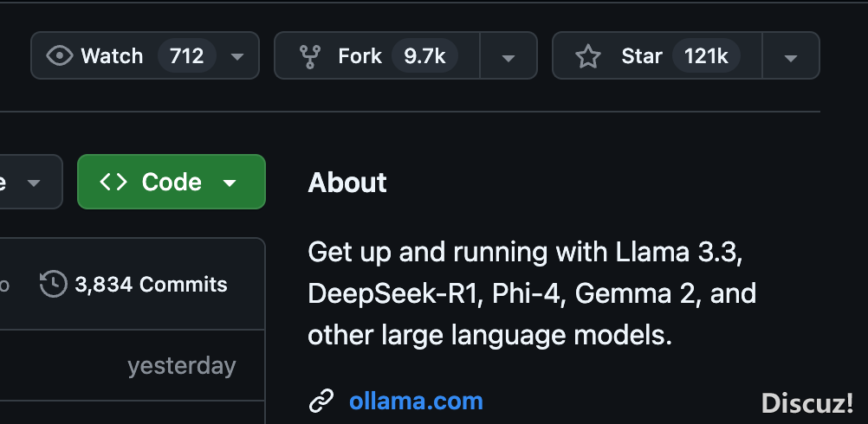
Task: View the 9.7k forks count badge
Action: pos(424,56)
